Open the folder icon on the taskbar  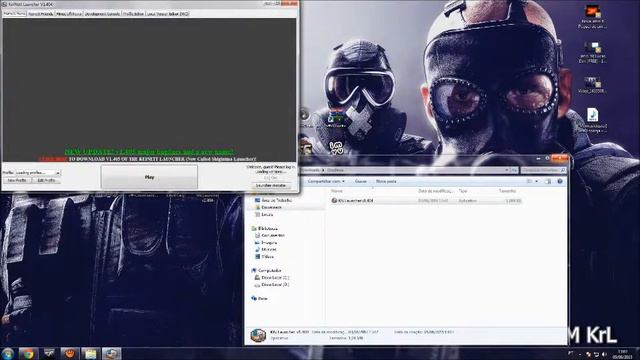point(91,353)
